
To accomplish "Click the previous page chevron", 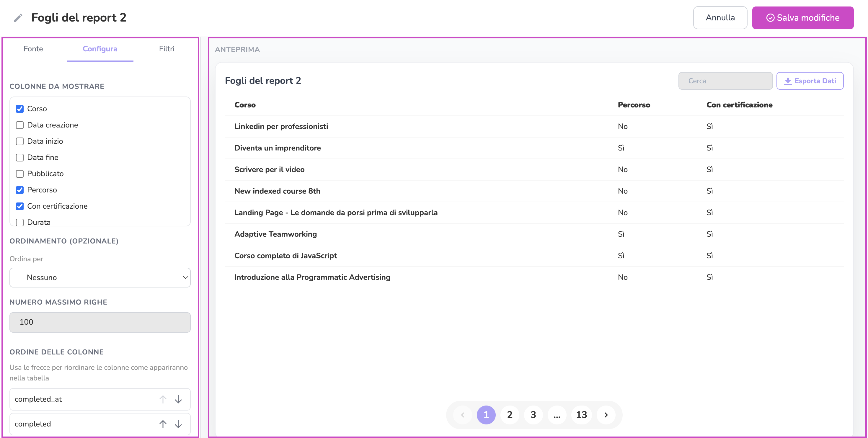I will tap(463, 415).
